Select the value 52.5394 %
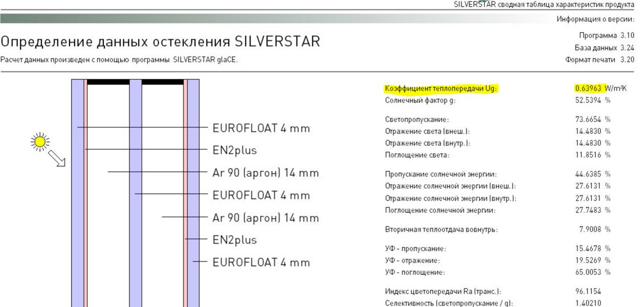This screenshot has width=644, height=307. click(593, 100)
